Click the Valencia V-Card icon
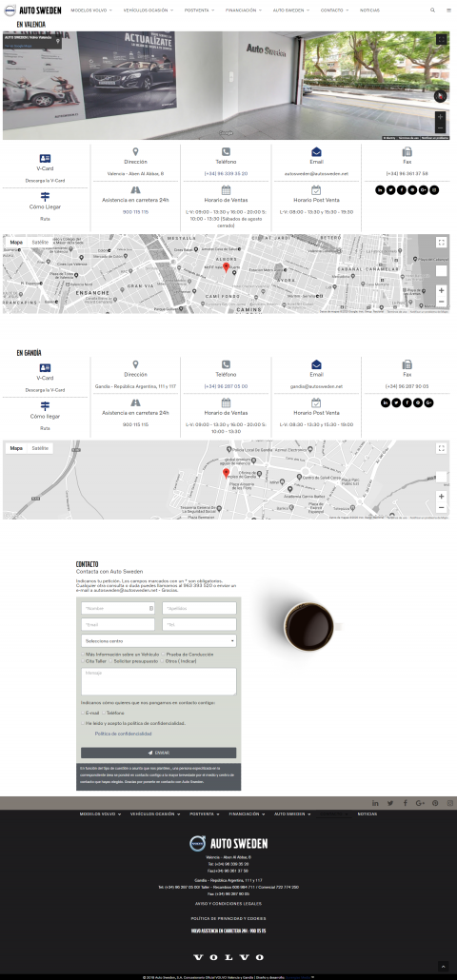 click(x=45, y=159)
